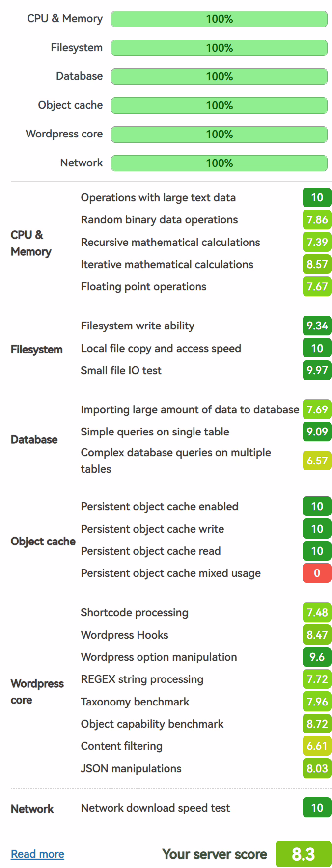The width and height of the screenshot is (332, 868).
Task: Click the Database section heading
Action: pos(34,439)
